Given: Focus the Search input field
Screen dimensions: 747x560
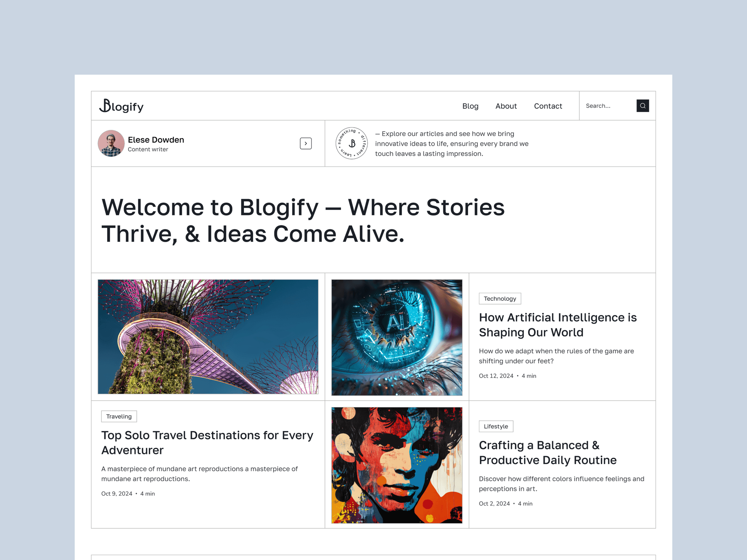Looking at the screenshot, I should click(x=607, y=106).
